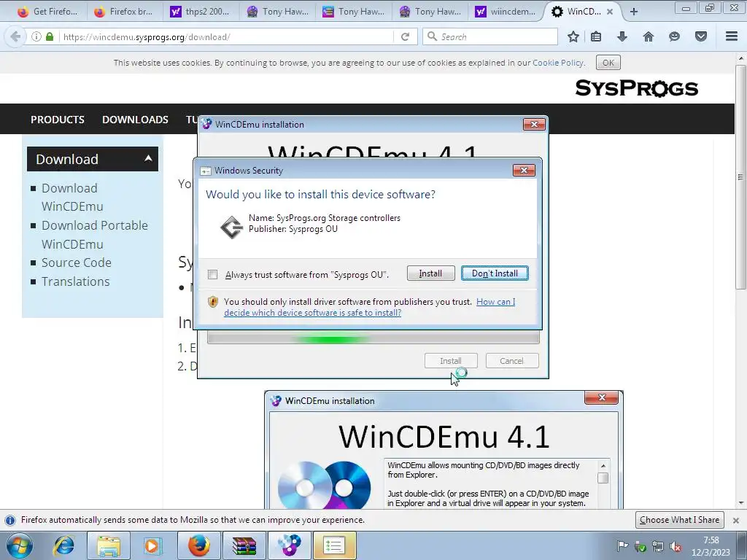Reload the page with the refresh icon
The width and height of the screenshot is (747, 560).
(x=406, y=36)
